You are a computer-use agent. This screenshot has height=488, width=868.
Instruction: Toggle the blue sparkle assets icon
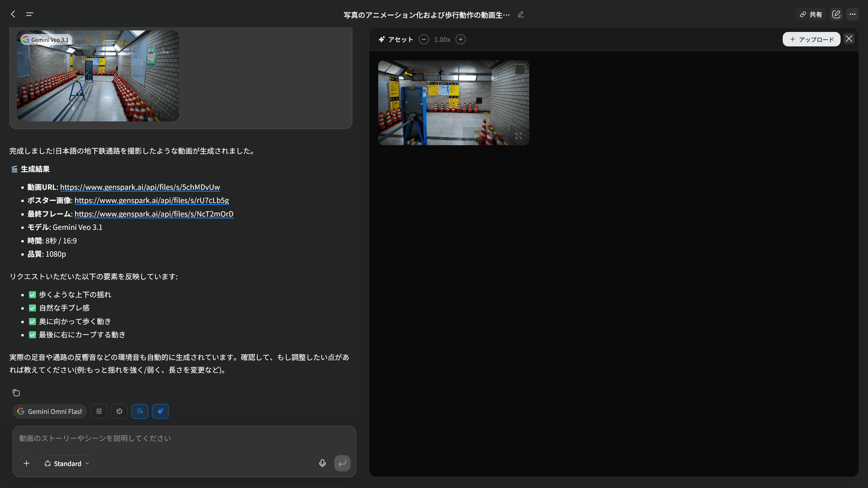pyautogui.click(x=160, y=411)
